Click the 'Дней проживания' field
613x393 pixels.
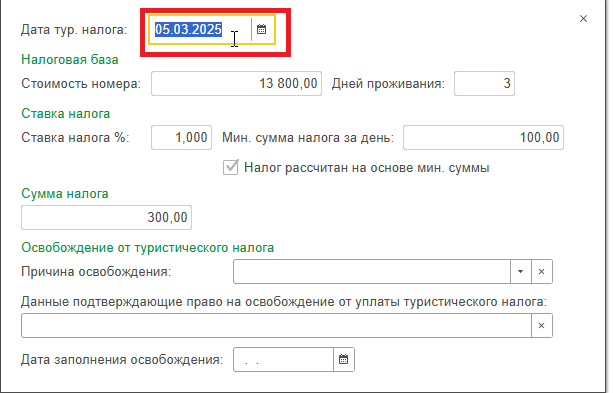click(484, 83)
